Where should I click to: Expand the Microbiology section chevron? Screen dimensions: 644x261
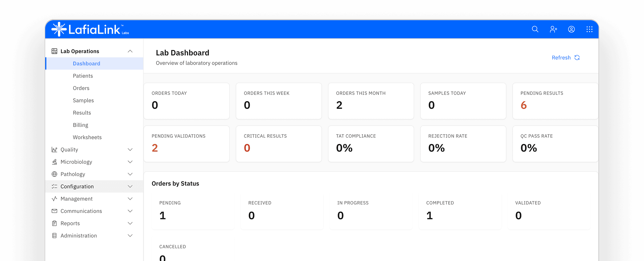click(130, 162)
